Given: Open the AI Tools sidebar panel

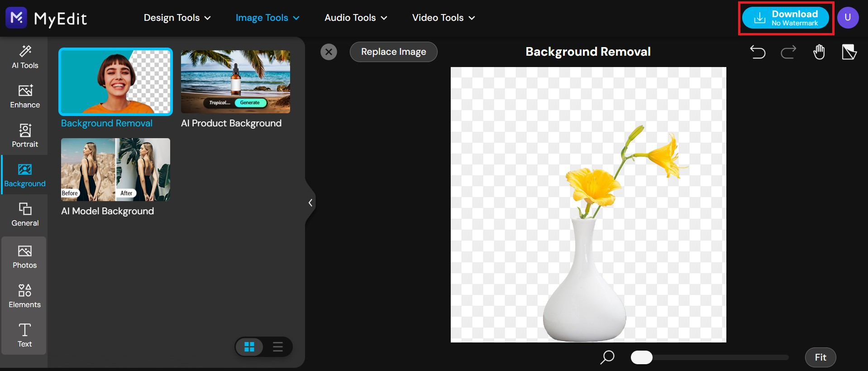Looking at the screenshot, I should tap(25, 57).
